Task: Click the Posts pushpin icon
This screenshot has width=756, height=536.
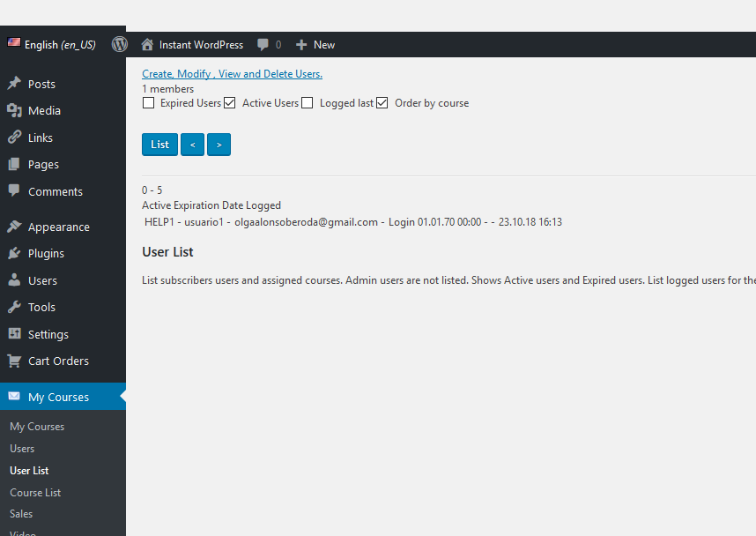Action: 14,83
